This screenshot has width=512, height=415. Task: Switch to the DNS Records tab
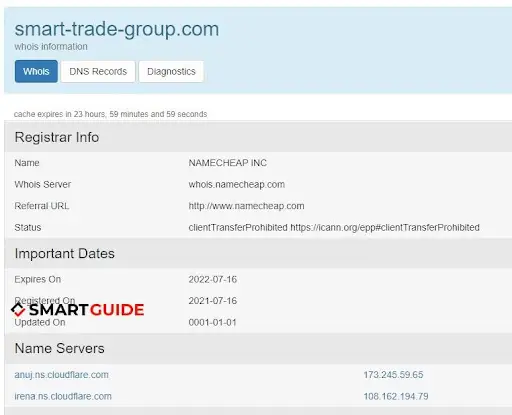(x=98, y=71)
